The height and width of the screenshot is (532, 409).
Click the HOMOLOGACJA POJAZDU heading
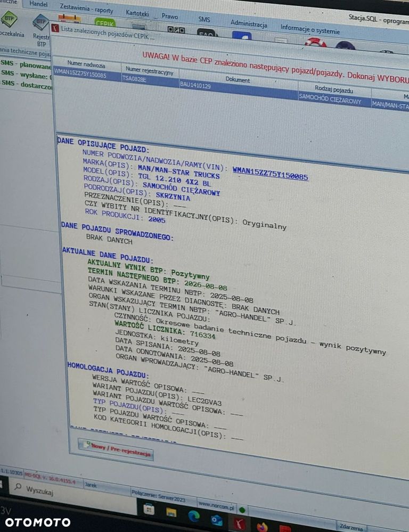108,370
